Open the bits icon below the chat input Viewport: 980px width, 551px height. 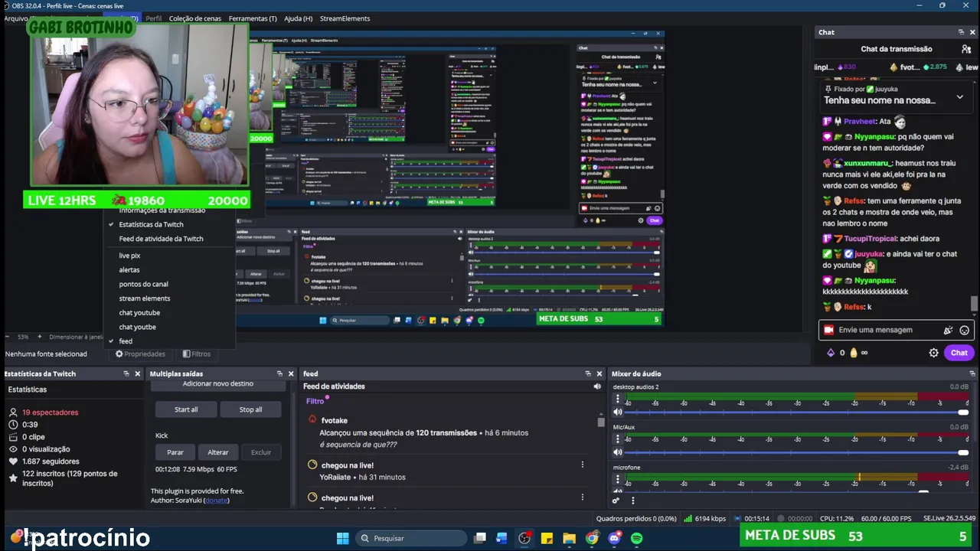click(x=831, y=353)
